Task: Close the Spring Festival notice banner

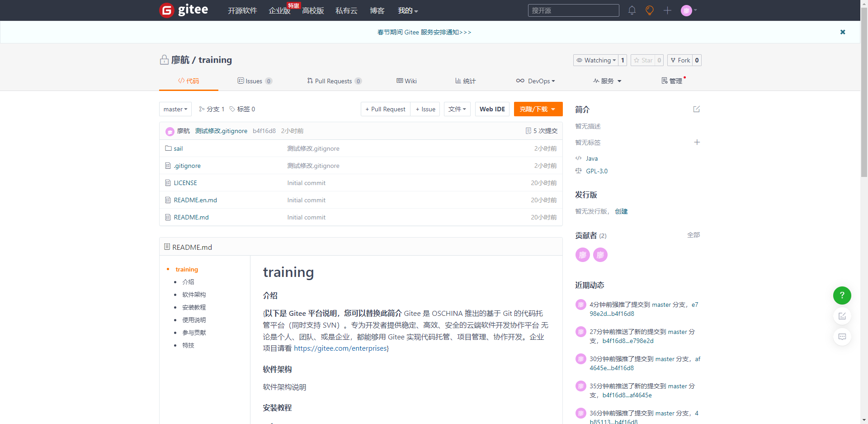Action: pos(843,32)
